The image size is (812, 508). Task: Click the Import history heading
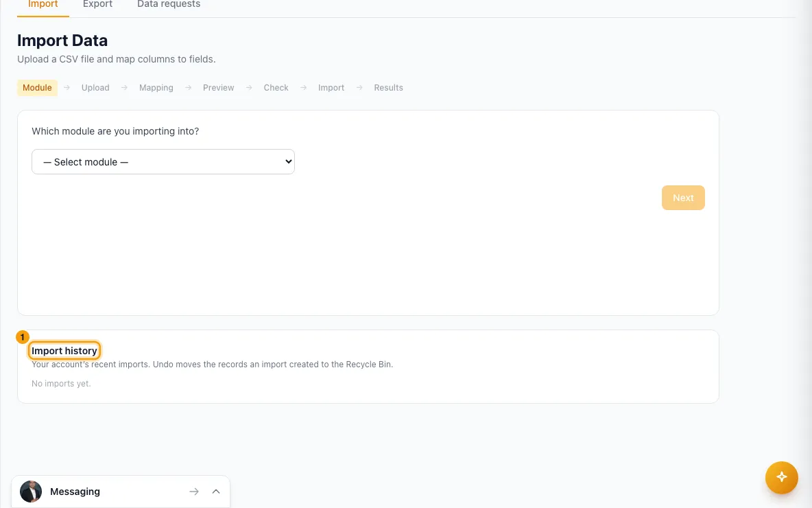point(64,351)
